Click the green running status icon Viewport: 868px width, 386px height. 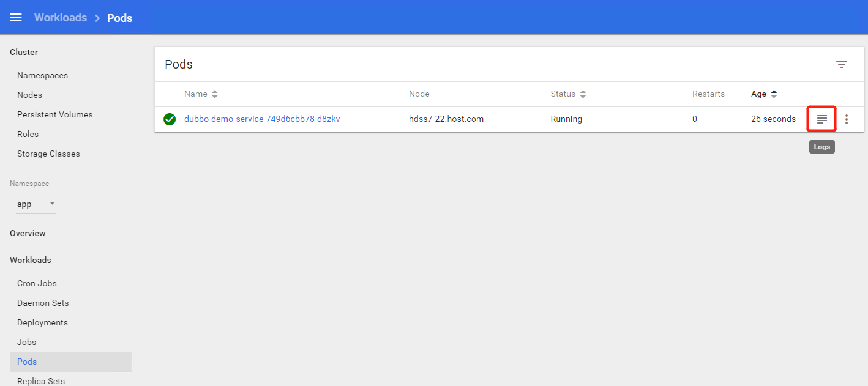click(x=170, y=119)
